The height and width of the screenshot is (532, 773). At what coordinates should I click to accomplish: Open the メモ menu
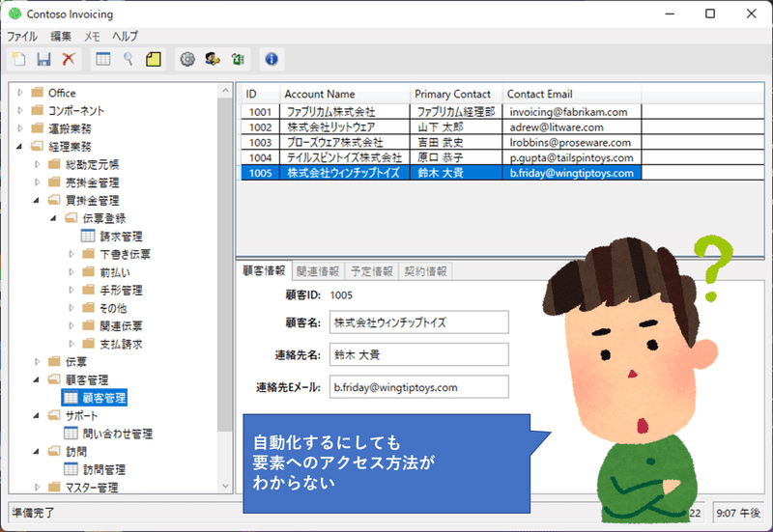pyautogui.click(x=92, y=36)
